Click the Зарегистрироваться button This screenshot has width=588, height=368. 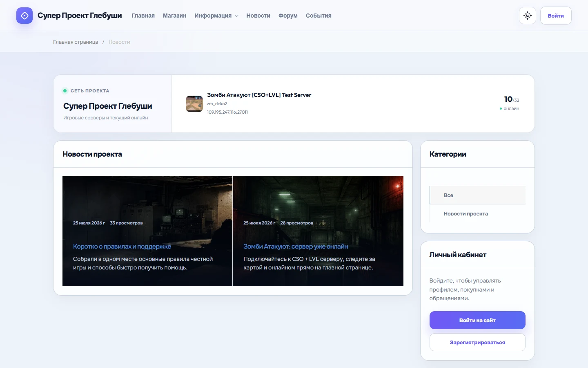(477, 342)
